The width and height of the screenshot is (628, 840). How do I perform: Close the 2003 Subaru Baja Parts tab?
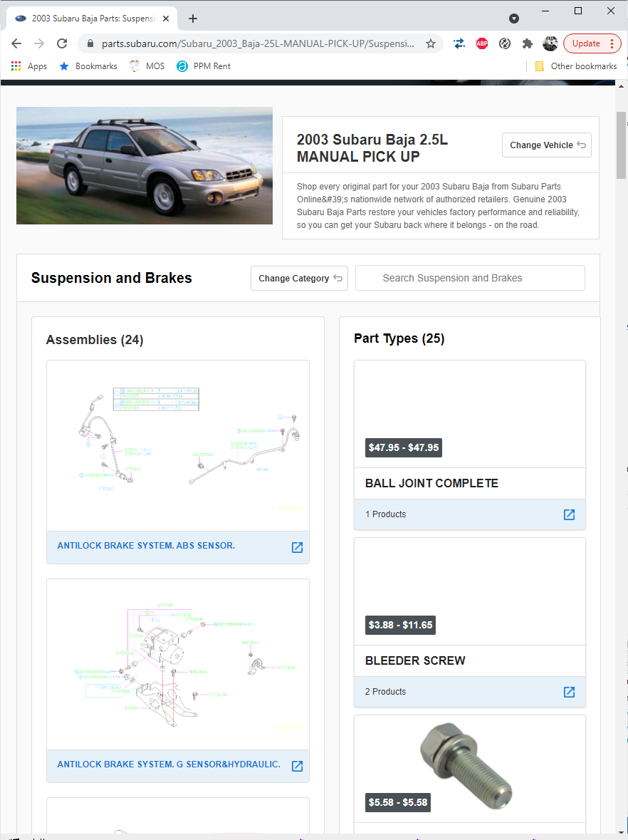click(166, 19)
